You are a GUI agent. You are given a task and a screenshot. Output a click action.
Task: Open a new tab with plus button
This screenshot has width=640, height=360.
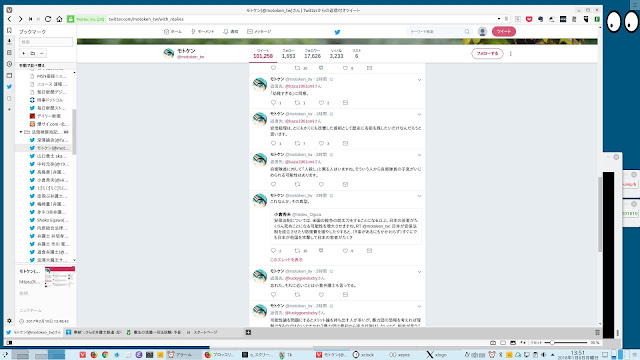[248, 332]
